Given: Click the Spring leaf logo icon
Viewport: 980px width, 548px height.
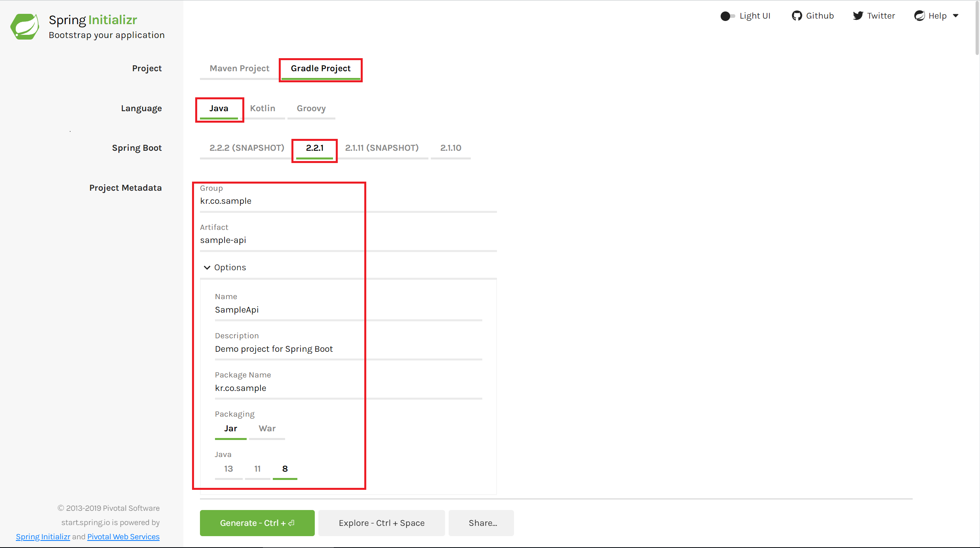Looking at the screenshot, I should coord(25,27).
